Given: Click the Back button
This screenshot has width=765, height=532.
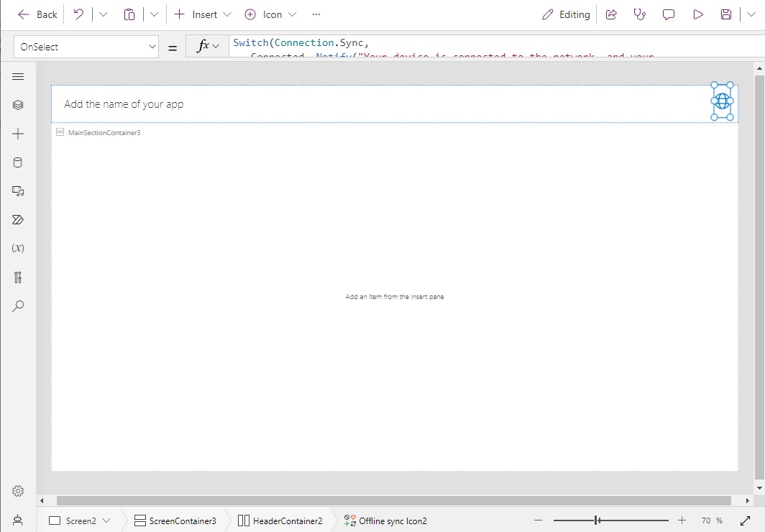Looking at the screenshot, I should 36,14.
